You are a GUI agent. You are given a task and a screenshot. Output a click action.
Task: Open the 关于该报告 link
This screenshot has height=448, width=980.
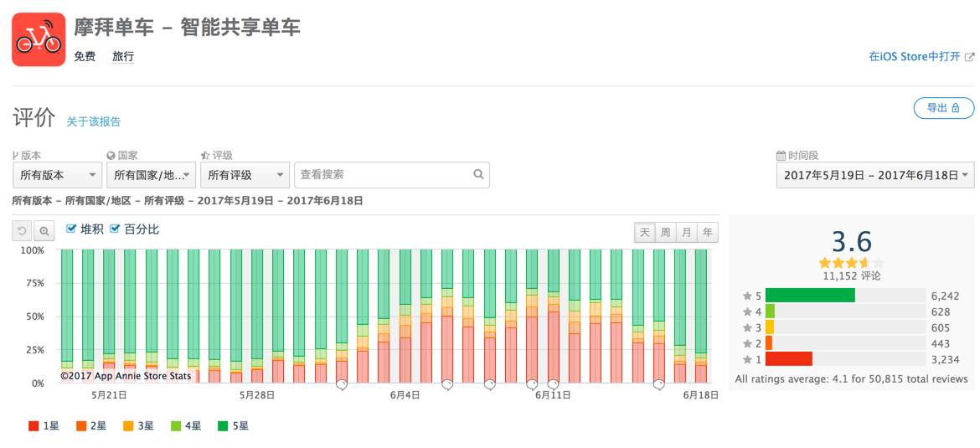click(94, 122)
